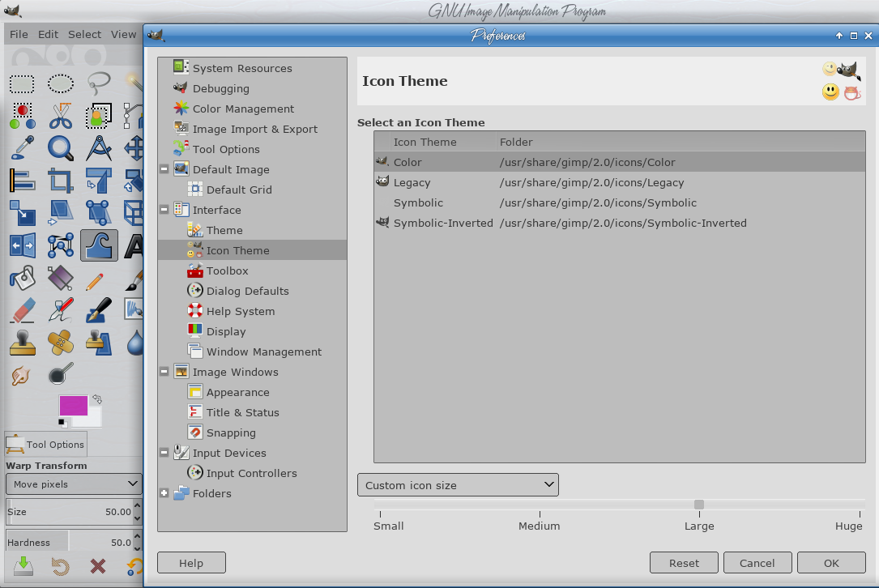Open the View menu
The image size is (879, 588).
point(123,34)
